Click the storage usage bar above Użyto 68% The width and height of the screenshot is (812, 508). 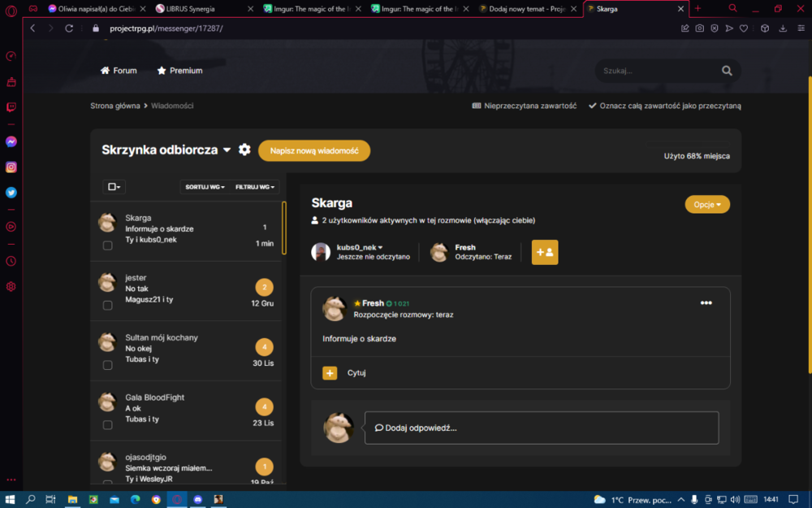(688, 145)
